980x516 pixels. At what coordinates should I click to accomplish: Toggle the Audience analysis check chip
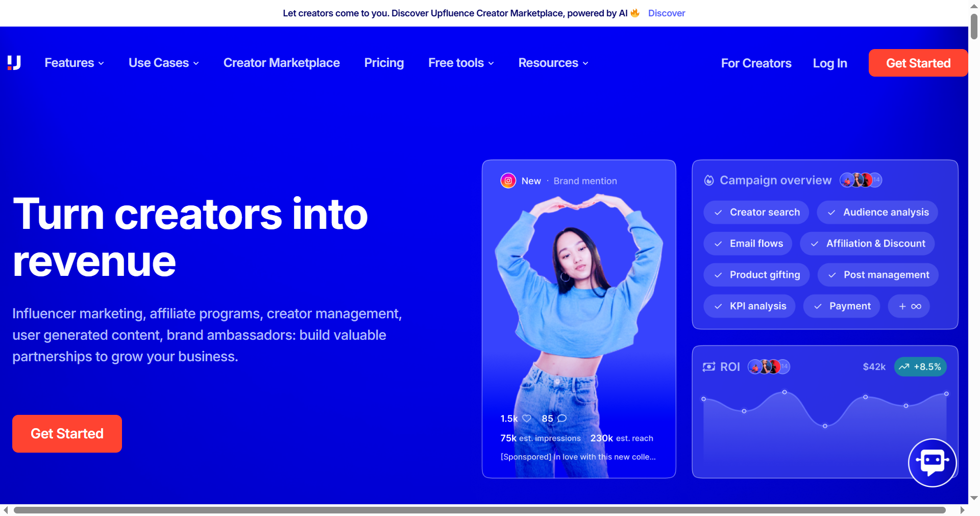point(877,213)
